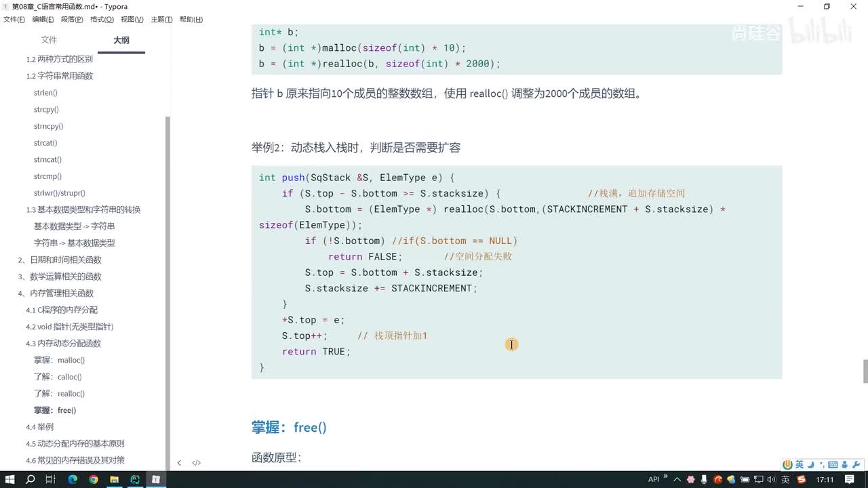Viewport: 868px width, 488px height.
Task: Go to 4.5 动态分配内存的基本原则
Action: [x=75, y=444]
